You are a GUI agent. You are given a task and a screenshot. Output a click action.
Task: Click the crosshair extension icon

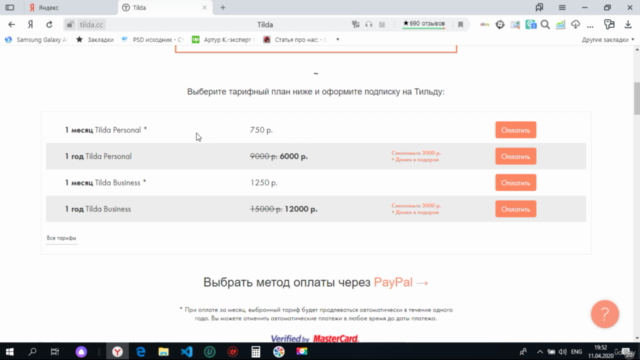pyautogui.click(x=500, y=24)
